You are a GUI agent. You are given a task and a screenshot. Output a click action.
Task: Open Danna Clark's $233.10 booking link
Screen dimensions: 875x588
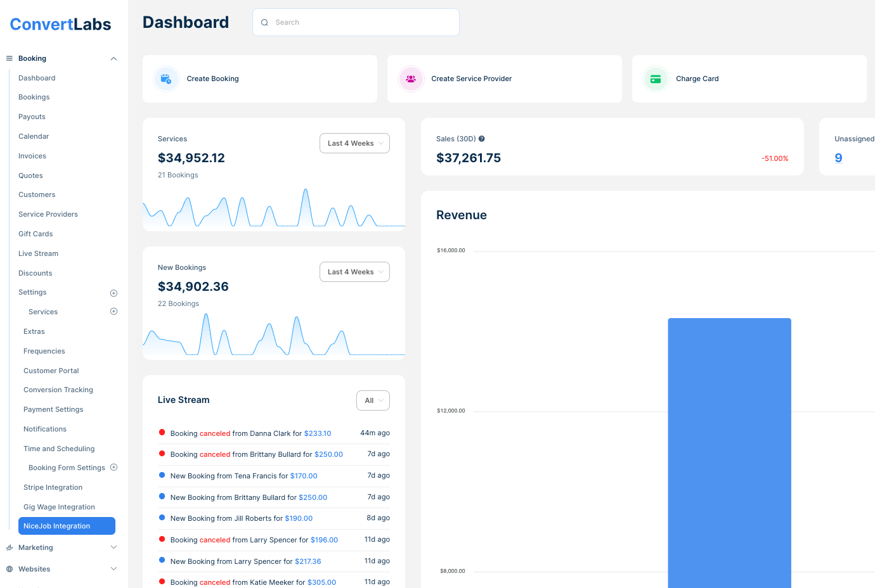318,433
